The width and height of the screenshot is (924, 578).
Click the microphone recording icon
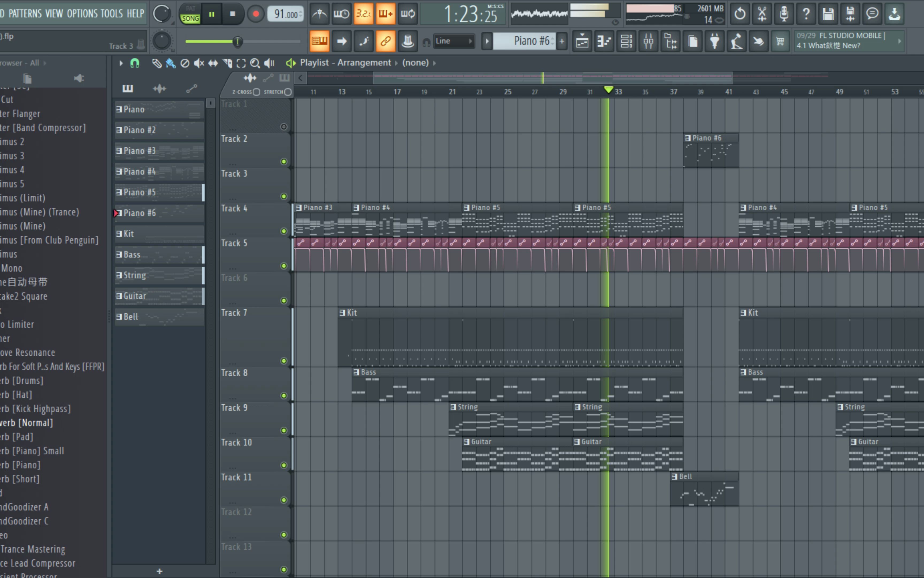point(784,14)
